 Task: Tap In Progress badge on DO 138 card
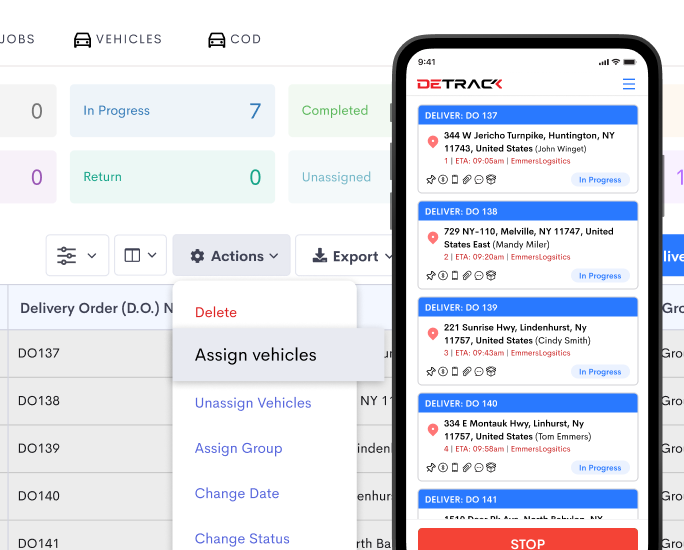pyautogui.click(x=600, y=276)
